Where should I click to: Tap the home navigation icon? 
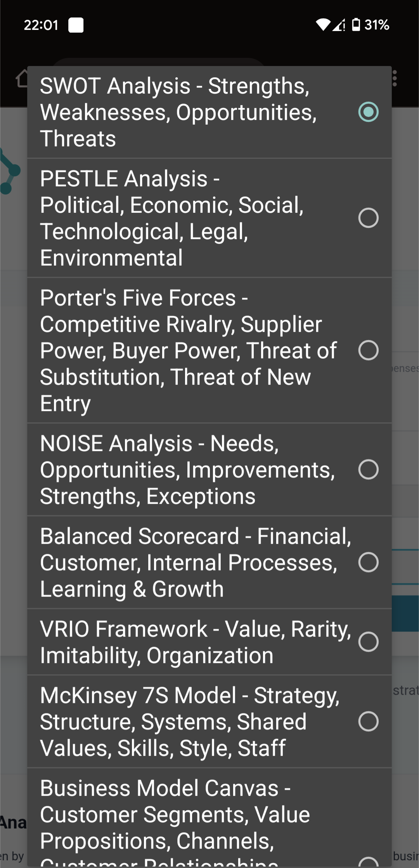coord(21,78)
